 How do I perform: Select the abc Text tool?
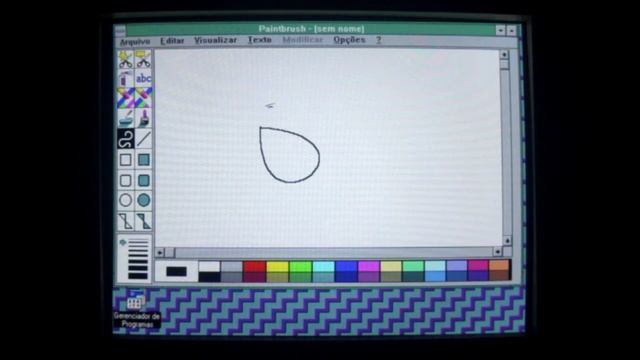pyautogui.click(x=143, y=78)
